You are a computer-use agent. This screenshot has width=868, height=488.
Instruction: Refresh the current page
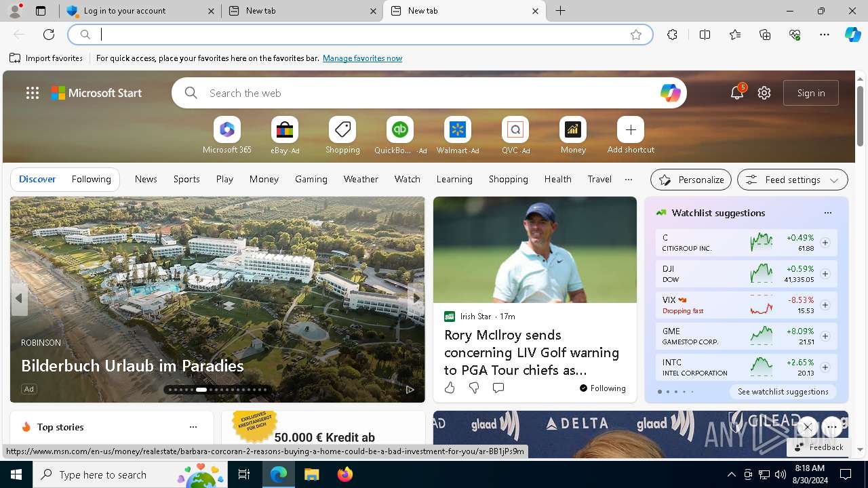click(49, 35)
